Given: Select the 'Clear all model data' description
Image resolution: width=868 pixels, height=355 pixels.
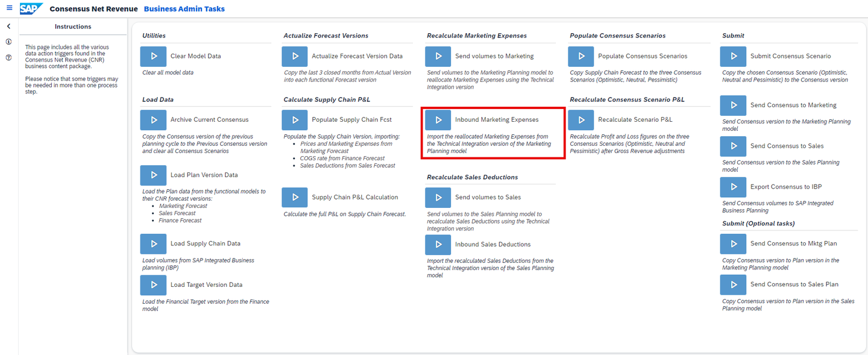Looking at the screenshot, I should [x=168, y=73].
